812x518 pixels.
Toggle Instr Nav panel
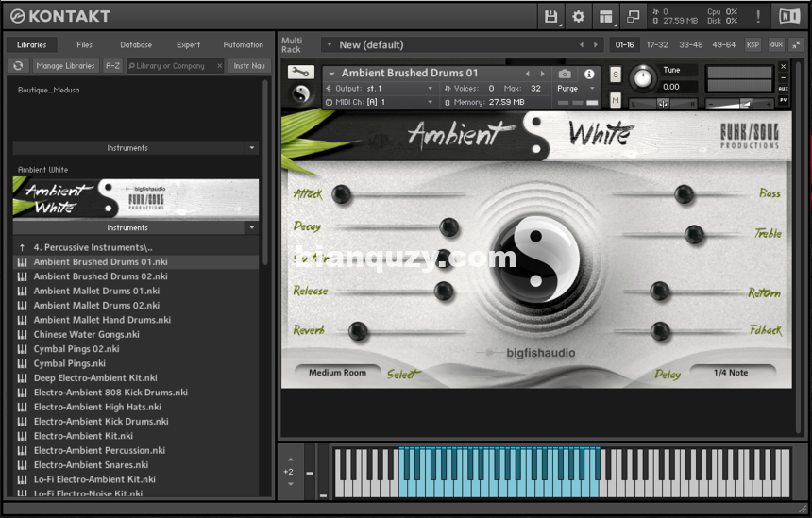249,66
